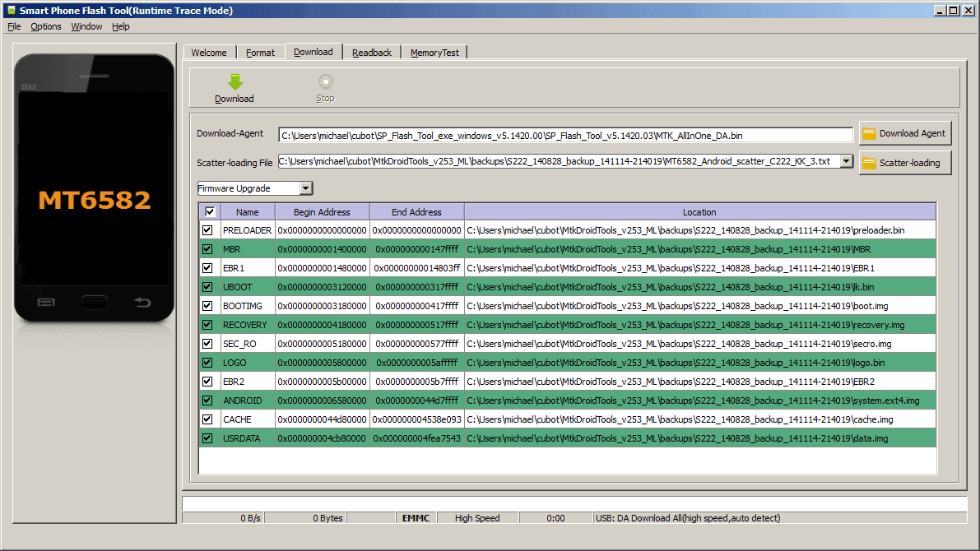Click the Name column header
The height and width of the screenshot is (551, 980).
247,212
